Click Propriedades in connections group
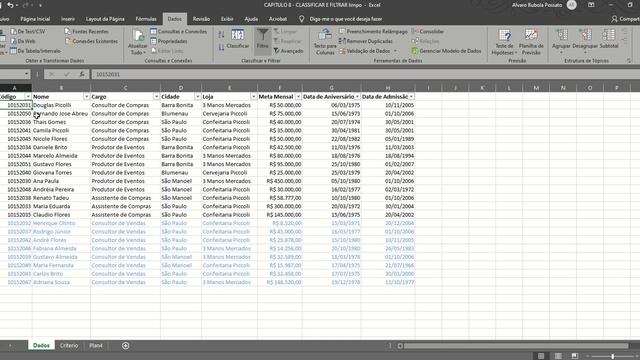The width and height of the screenshot is (640, 360). tap(169, 41)
